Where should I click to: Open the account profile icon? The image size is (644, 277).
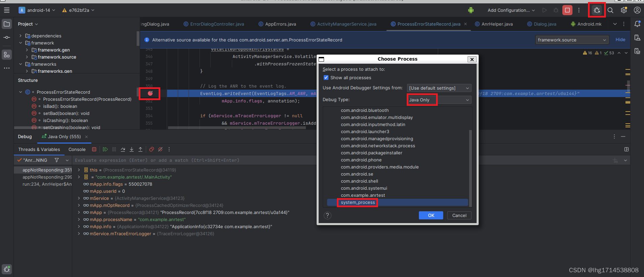tap(637, 10)
